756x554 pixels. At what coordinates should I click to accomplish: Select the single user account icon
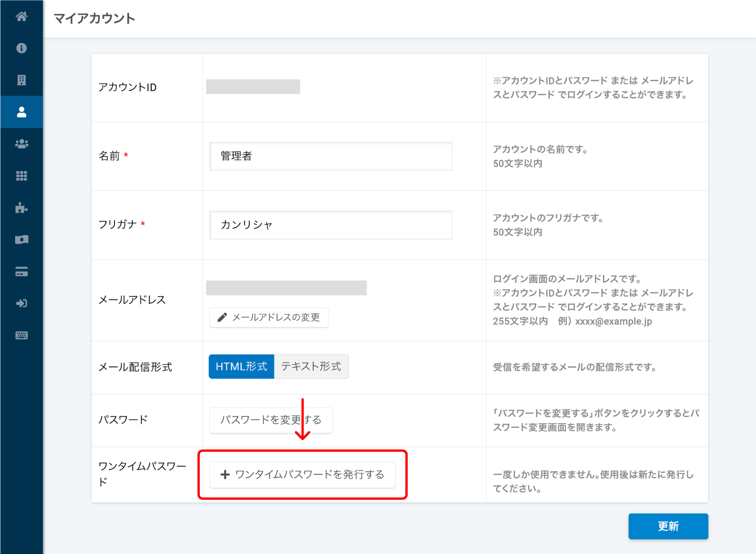pyautogui.click(x=21, y=112)
